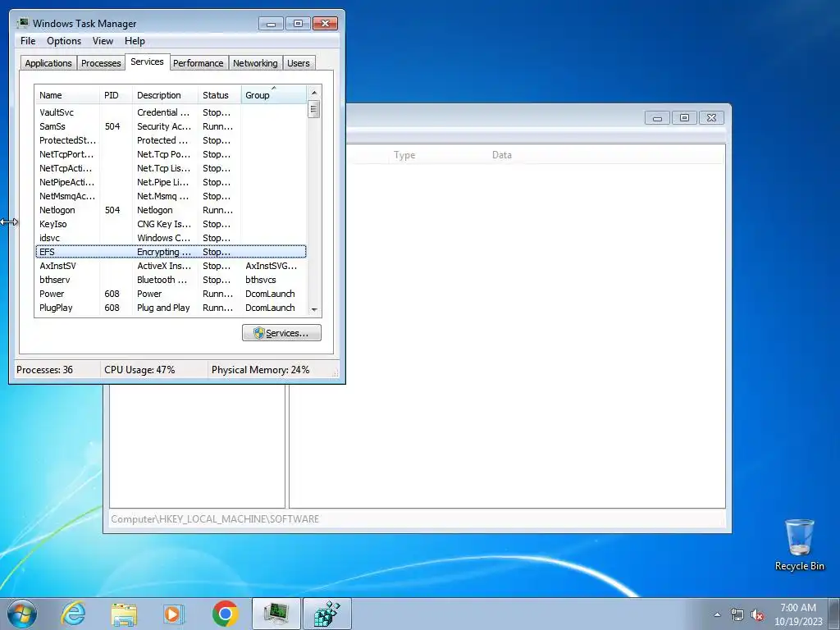This screenshot has width=840, height=630.
Task: Click the services list scroll down arrow
Action: [314, 309]
